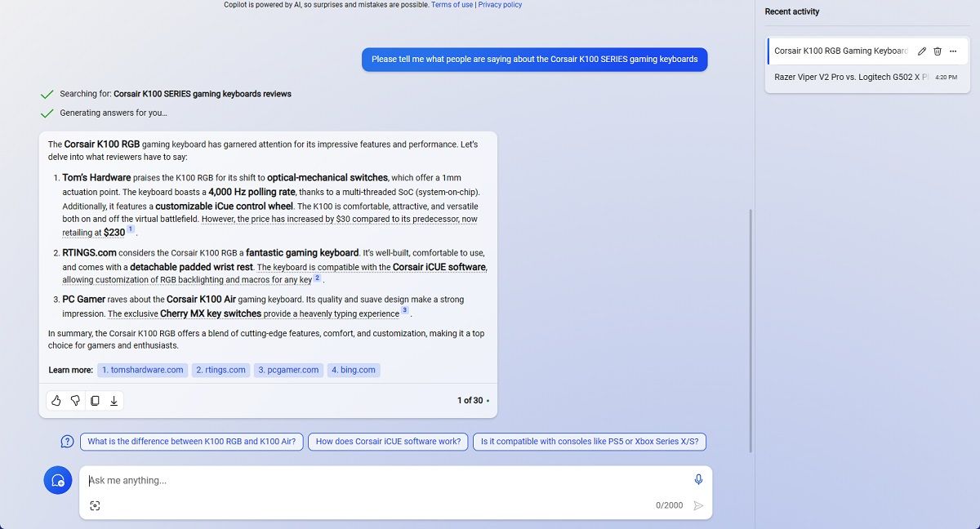Ask how Corsair iCUE software works
The image size is (980, 529).
[x=386, y=442]
